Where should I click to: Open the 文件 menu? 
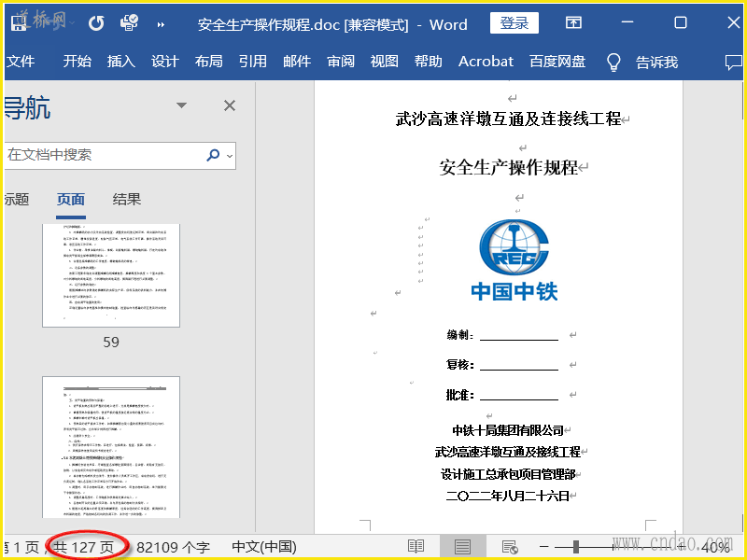coord(21,62)
